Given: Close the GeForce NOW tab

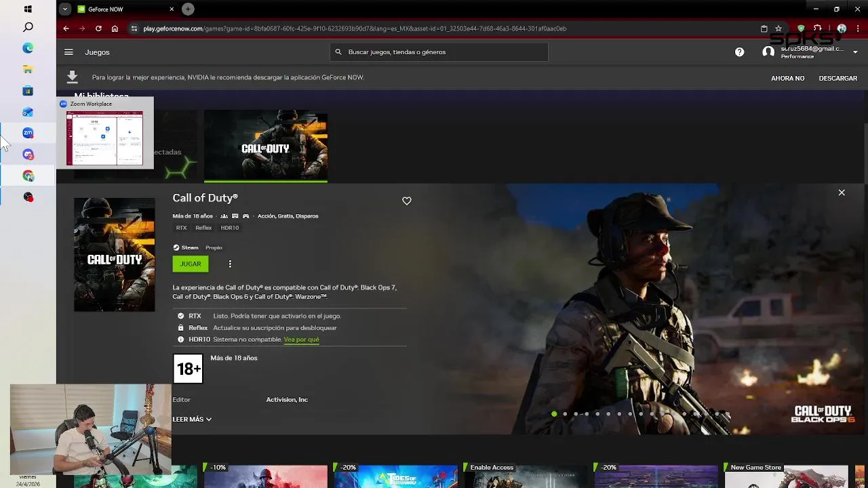Looking at the screenshot, I should click(x=172, y=9).
